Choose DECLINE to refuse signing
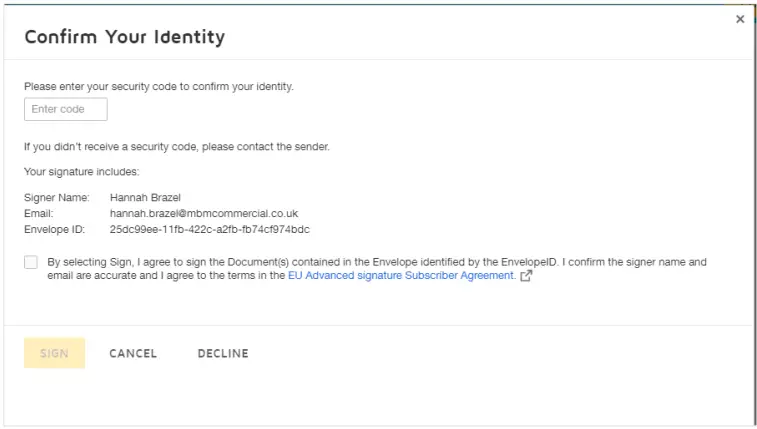 click(x=223, y=353)
